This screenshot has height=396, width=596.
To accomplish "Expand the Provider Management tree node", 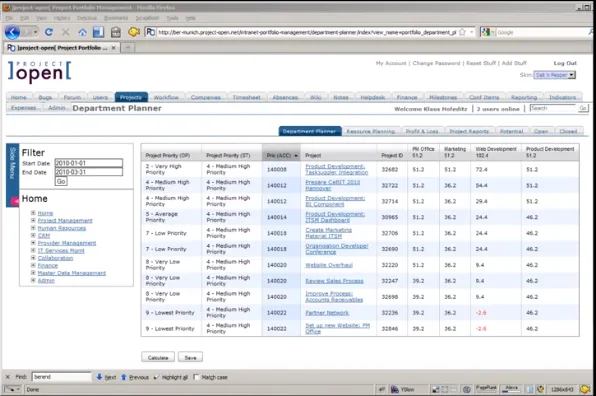I will 33,243.
